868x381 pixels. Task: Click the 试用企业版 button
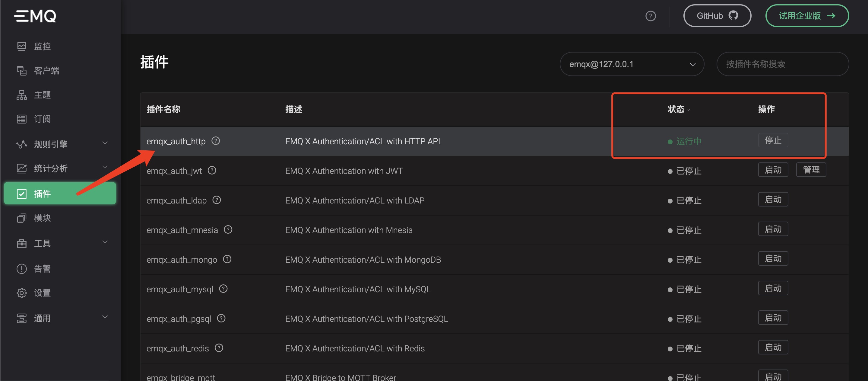click(x=807, y=16)
